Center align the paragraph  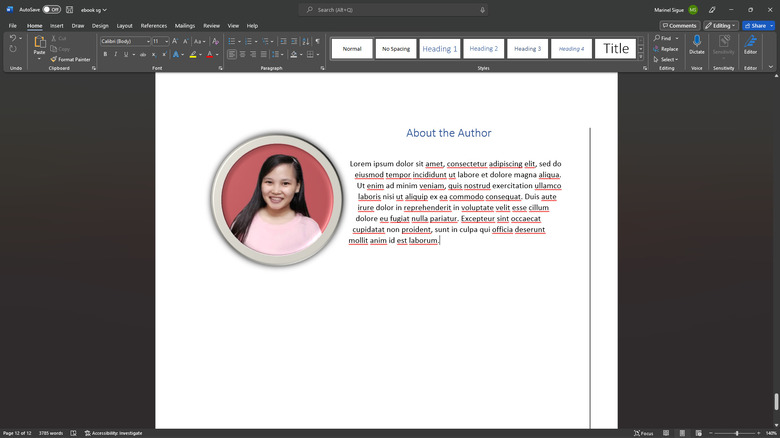pos(243,54)
